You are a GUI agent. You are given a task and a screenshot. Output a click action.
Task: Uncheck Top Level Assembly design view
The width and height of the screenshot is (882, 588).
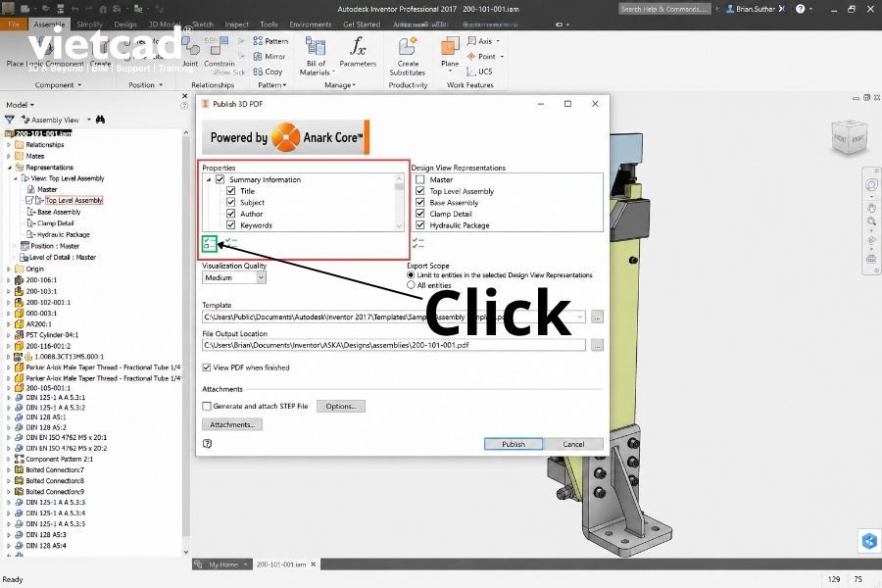point(419,191)
